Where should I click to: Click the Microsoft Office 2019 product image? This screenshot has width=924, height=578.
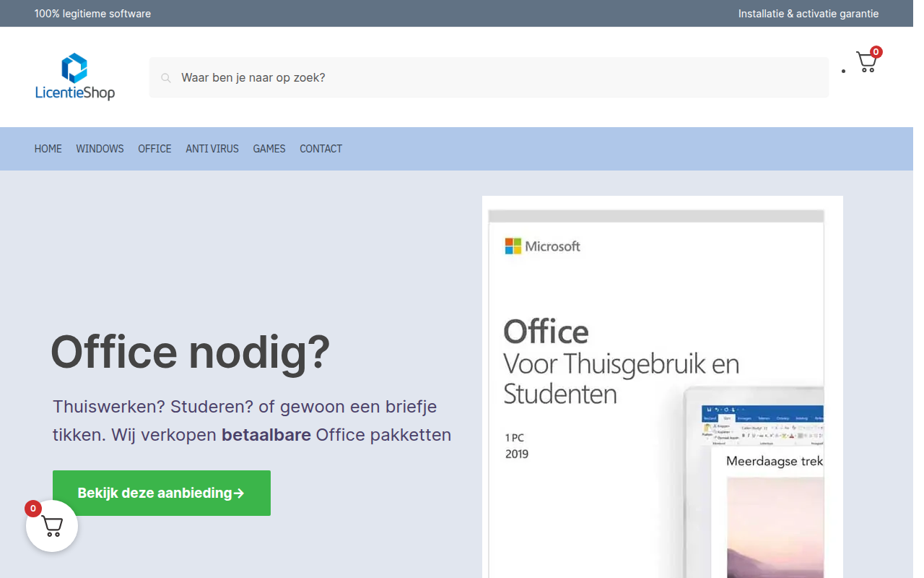pyautogui.click(x=663, y=387)
